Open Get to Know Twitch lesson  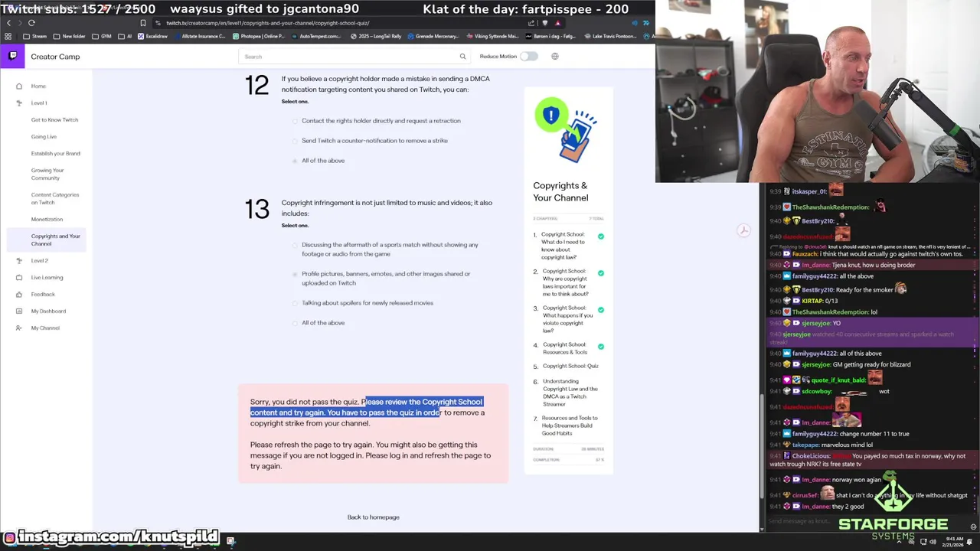(x=54, y=119)
